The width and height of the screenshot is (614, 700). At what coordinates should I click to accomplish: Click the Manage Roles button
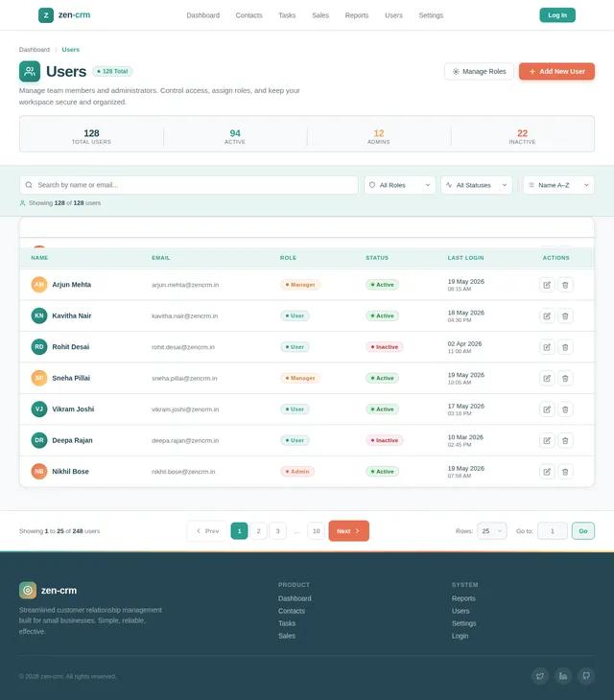pyautogui.click(x=479, y=71)
